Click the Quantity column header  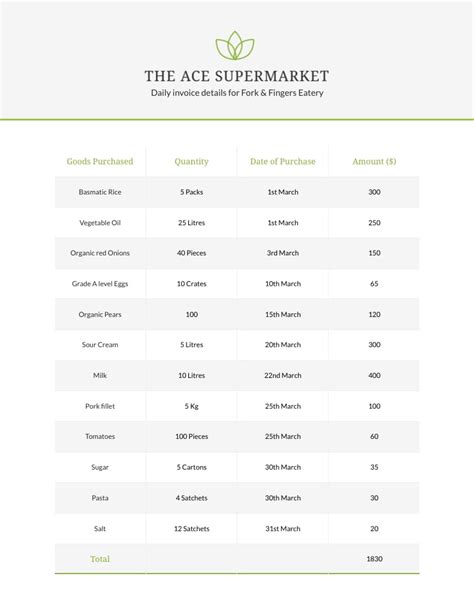(191, 161)
